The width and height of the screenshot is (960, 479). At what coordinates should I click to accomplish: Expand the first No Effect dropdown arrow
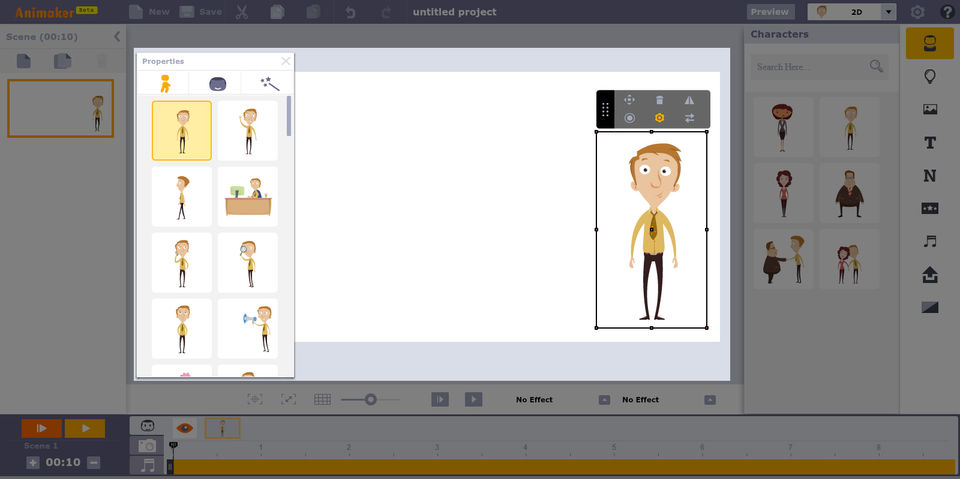[604, 400]
